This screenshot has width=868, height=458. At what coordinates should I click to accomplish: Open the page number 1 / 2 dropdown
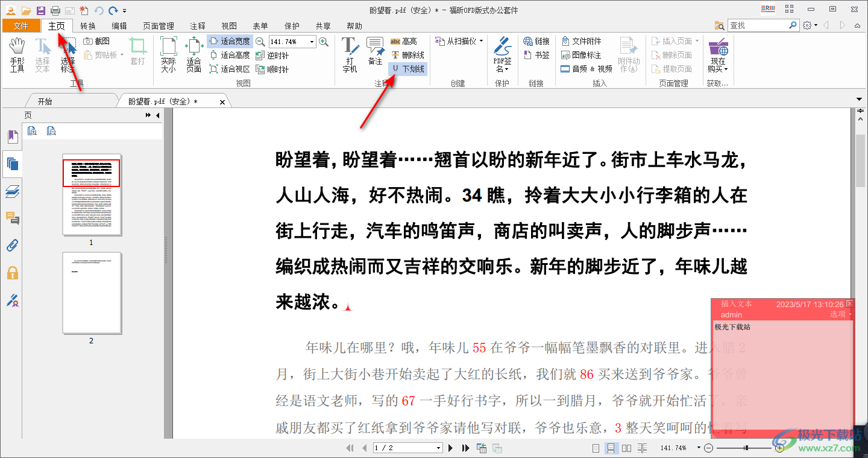click(x=438, y=448)
